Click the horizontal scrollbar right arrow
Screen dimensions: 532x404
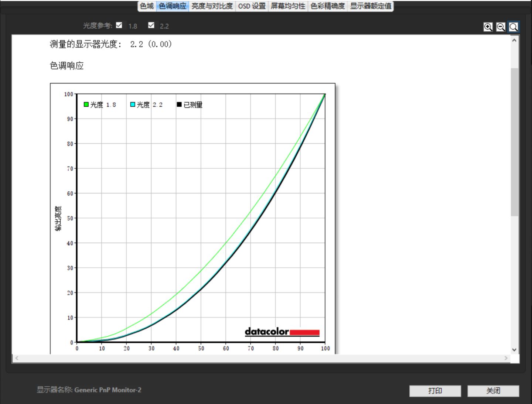506,358
